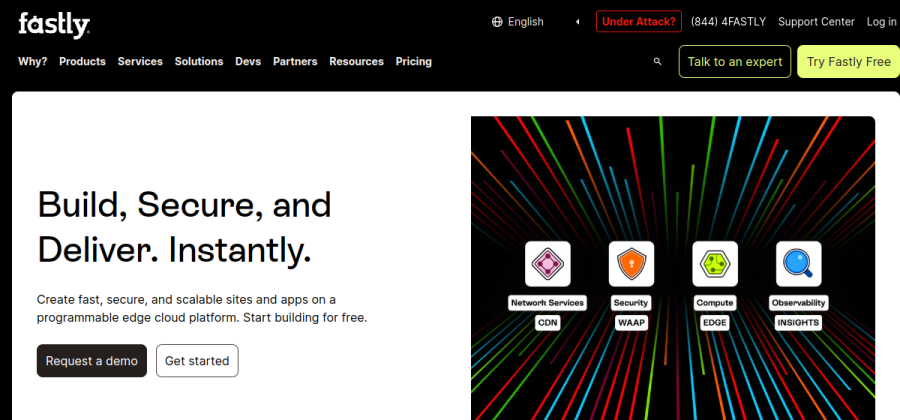Click the Compute label
This screenshot has width=900, height=420.
pos(715,302)
